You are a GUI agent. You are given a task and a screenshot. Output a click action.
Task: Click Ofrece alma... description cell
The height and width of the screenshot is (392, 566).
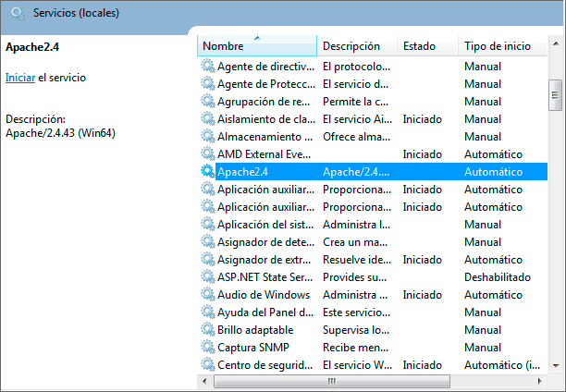(356, 137)
